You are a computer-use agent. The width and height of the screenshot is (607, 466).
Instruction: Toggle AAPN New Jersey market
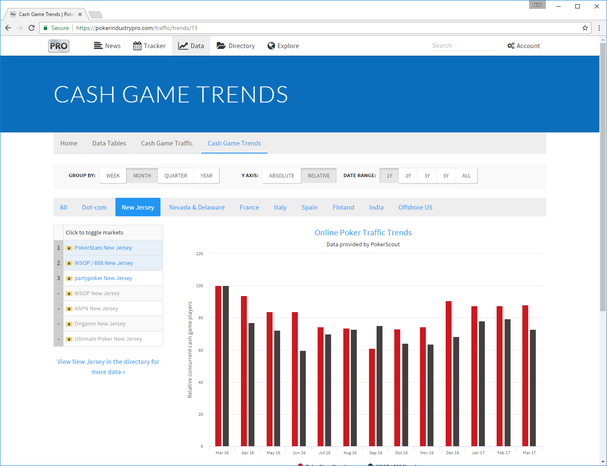click(108, 308)
